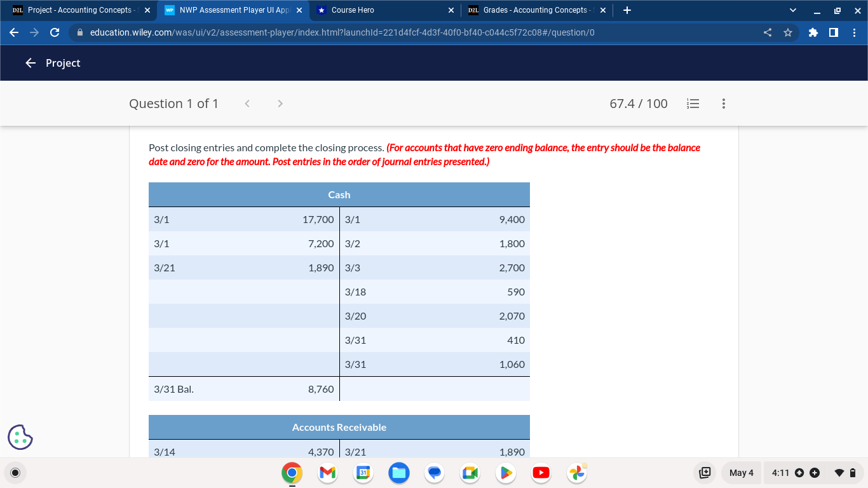
Task: Click the next question chevron
Action: [280, 104]
